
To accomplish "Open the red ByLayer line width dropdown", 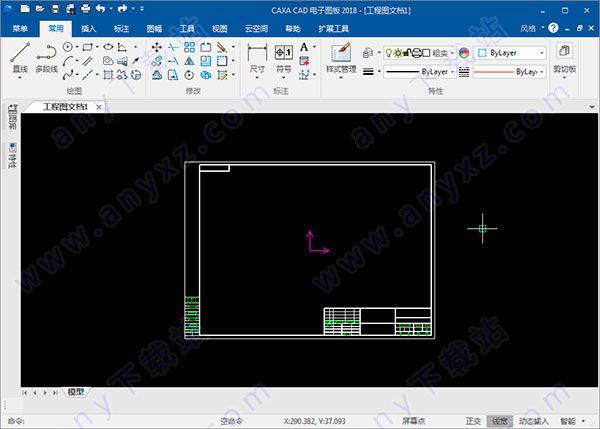I will tap(510, 72).
